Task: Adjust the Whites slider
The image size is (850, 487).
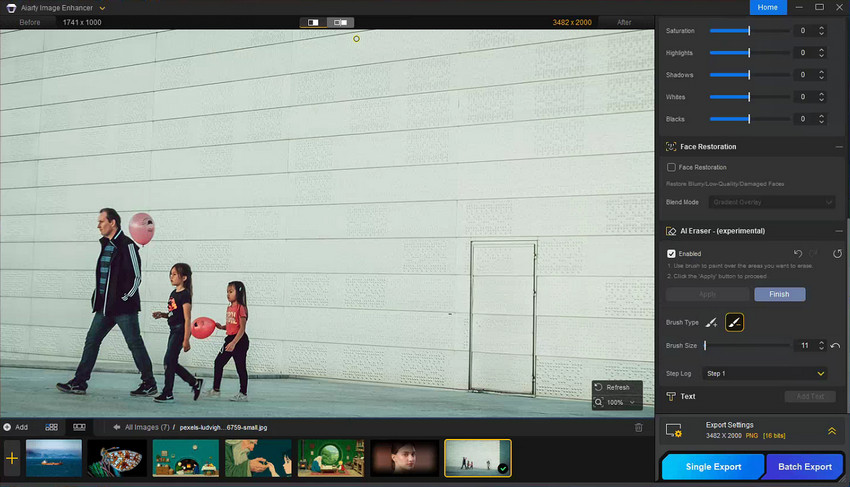Action: tap(749, 97)
